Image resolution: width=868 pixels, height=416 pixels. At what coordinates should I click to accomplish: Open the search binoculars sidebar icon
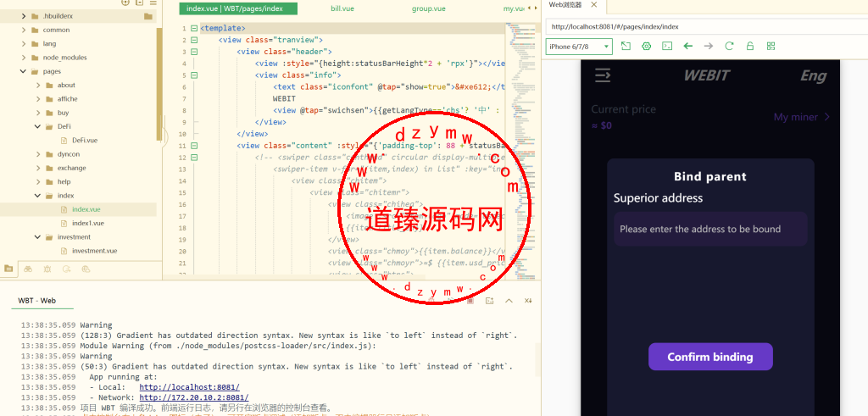point(28,269)
